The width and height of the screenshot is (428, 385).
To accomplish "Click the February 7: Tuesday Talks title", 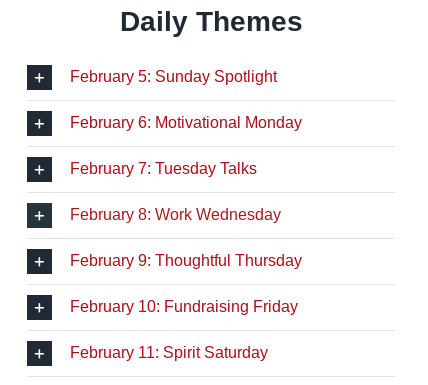I will click(163, 169).
